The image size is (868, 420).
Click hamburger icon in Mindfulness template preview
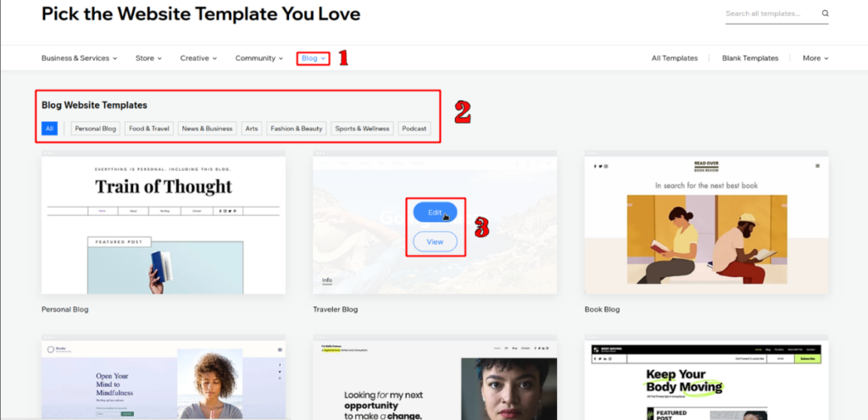click(280, 350)
